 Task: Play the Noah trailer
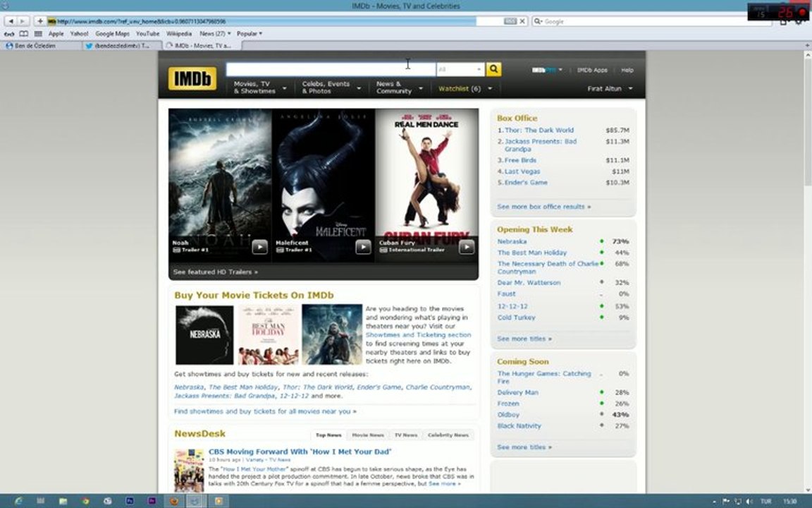coord(259,247)
